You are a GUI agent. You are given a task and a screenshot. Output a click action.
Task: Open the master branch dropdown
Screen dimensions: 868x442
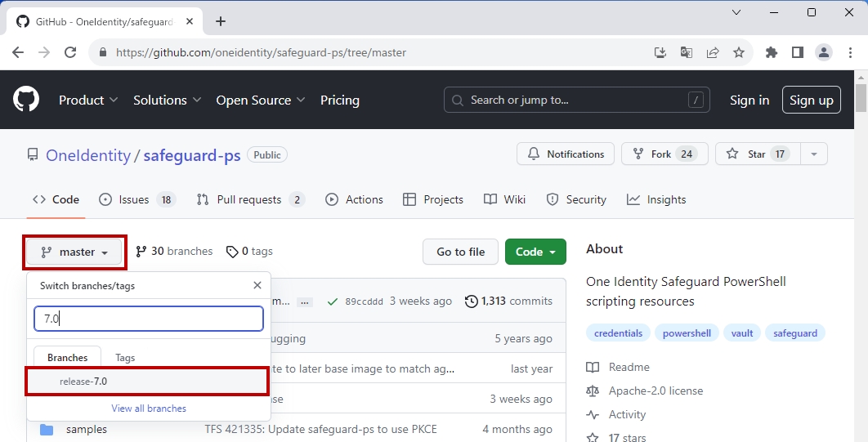[74, 252]
